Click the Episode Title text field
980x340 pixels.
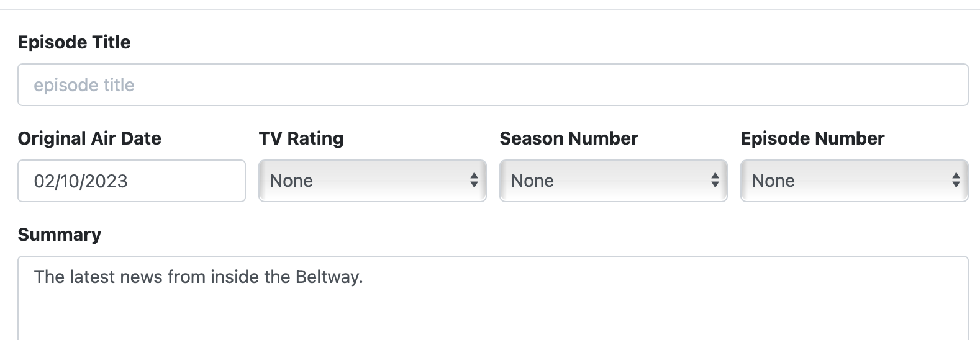(x=492, y=85)
